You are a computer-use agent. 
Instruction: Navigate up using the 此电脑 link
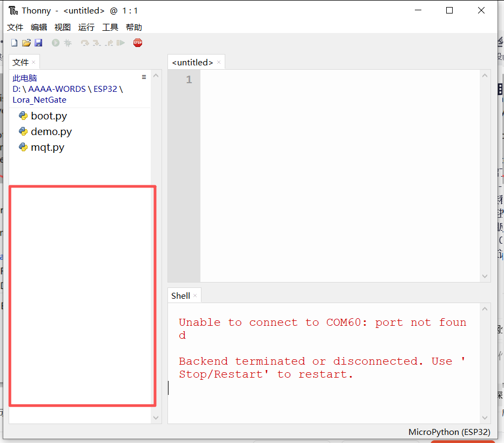[24, 78]
